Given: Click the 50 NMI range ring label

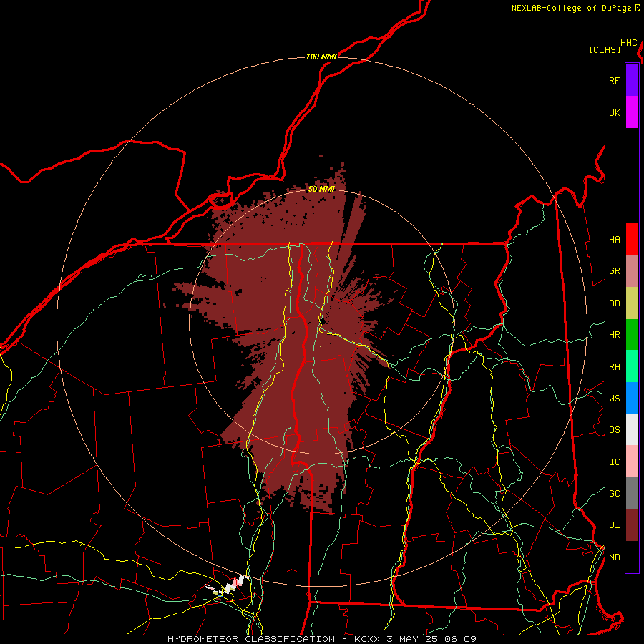Looking at the screenshot, I should (x=321, y=189).
